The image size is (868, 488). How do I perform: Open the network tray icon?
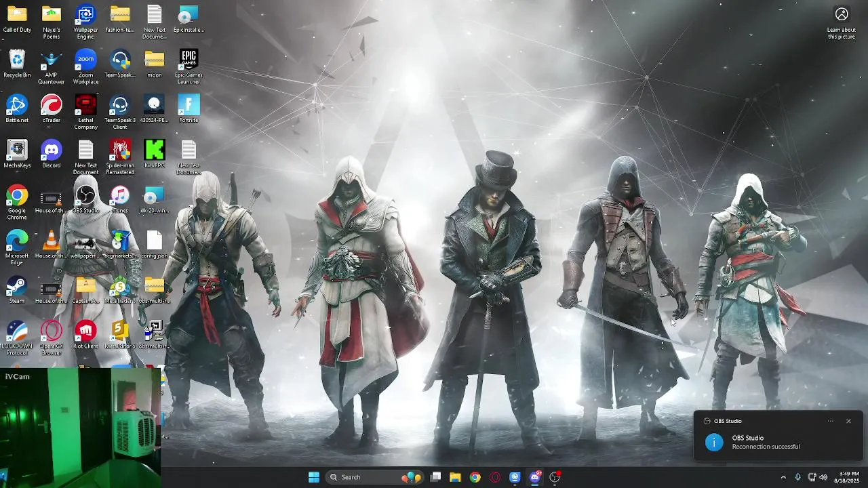812,477
